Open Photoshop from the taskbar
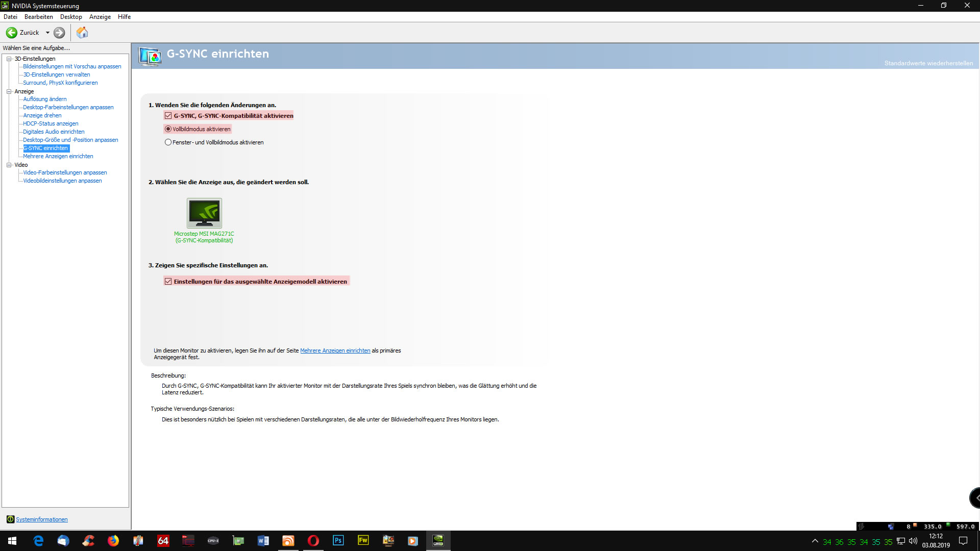980x551 pixels. [x=338, y=540]
